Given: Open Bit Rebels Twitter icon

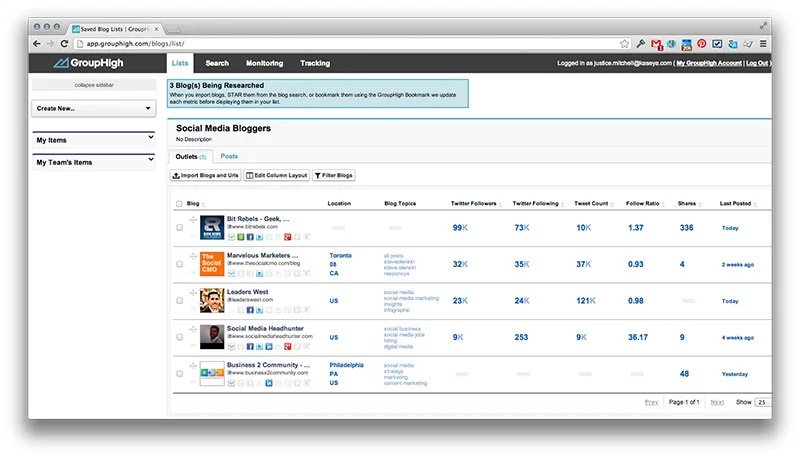Looking at the screenshot, I should click(x=259, y=237).
